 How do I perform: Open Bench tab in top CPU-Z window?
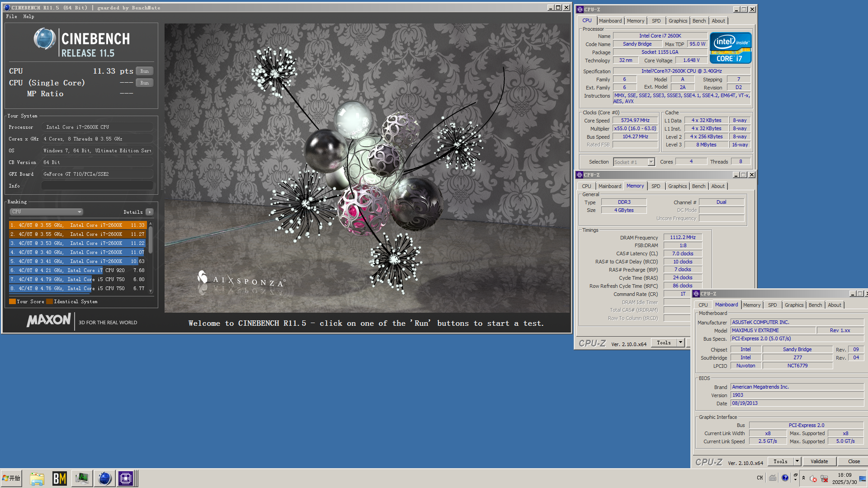[x=699, y=21]
